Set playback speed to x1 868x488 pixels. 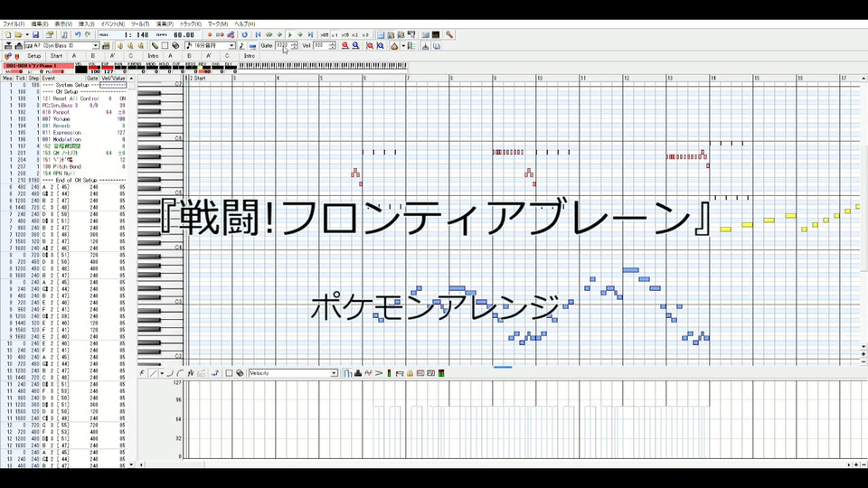click(x=335, y=35)
